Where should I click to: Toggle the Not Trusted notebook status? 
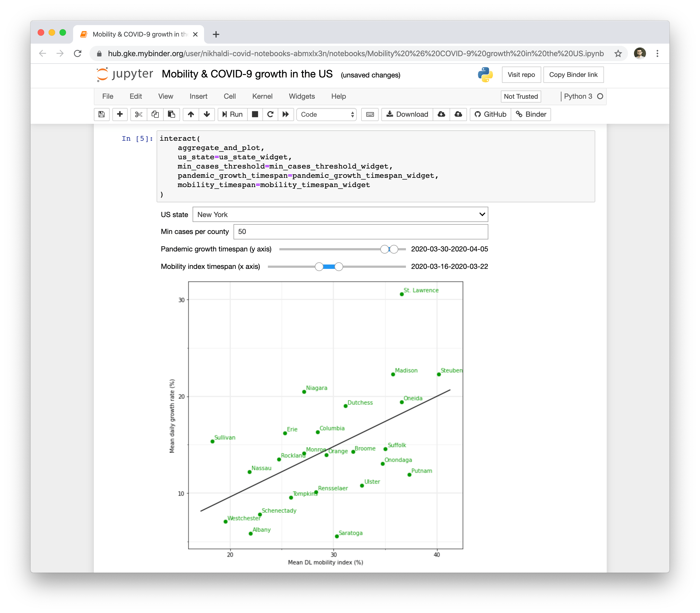tap(520, 97)
